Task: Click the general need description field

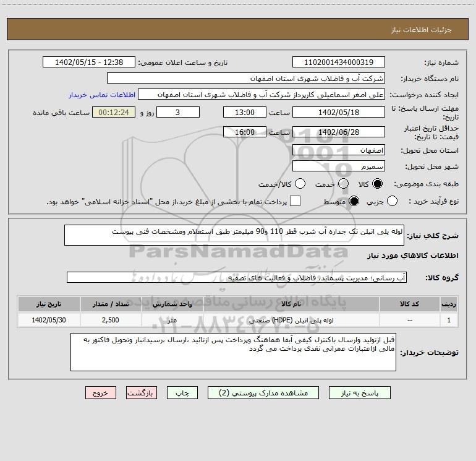Action: click(234, 235)
